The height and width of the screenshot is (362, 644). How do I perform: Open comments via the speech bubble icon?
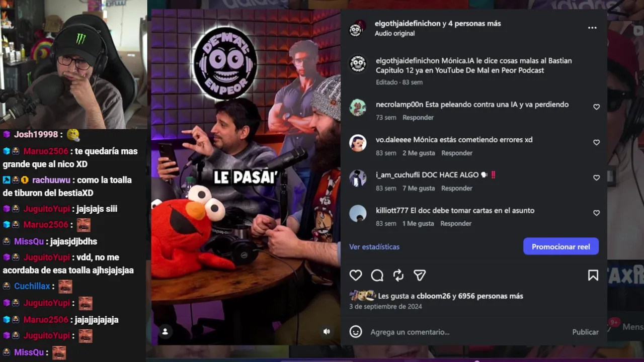click(x=377, y=275)
